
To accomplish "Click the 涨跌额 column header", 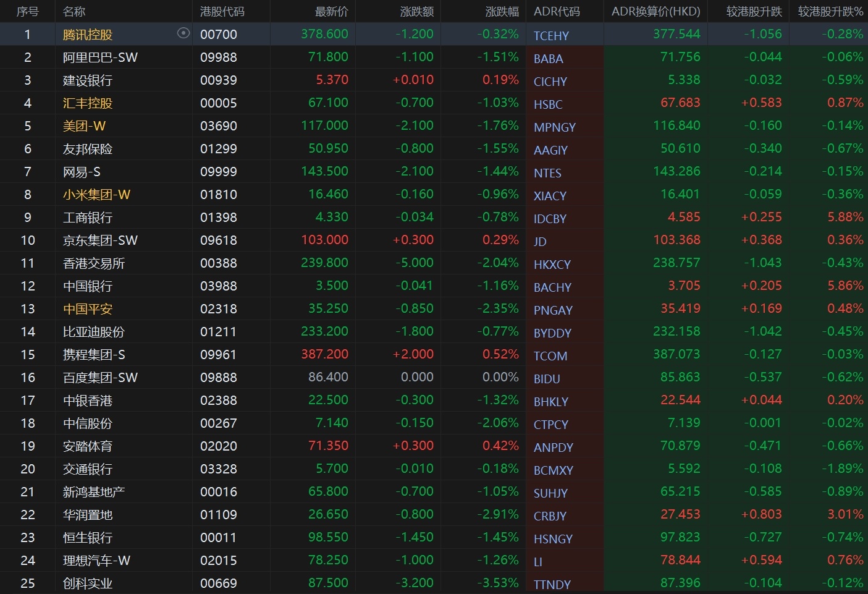I will (x=416, y=11).
